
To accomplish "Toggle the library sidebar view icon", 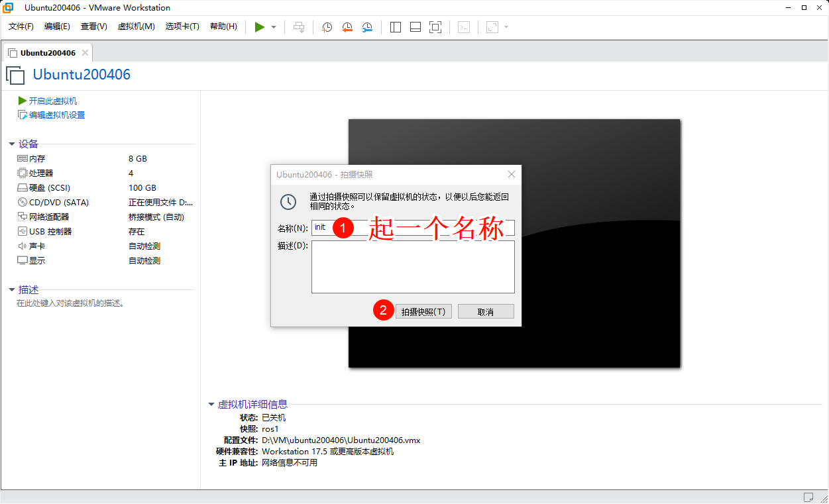I will 396,27.
